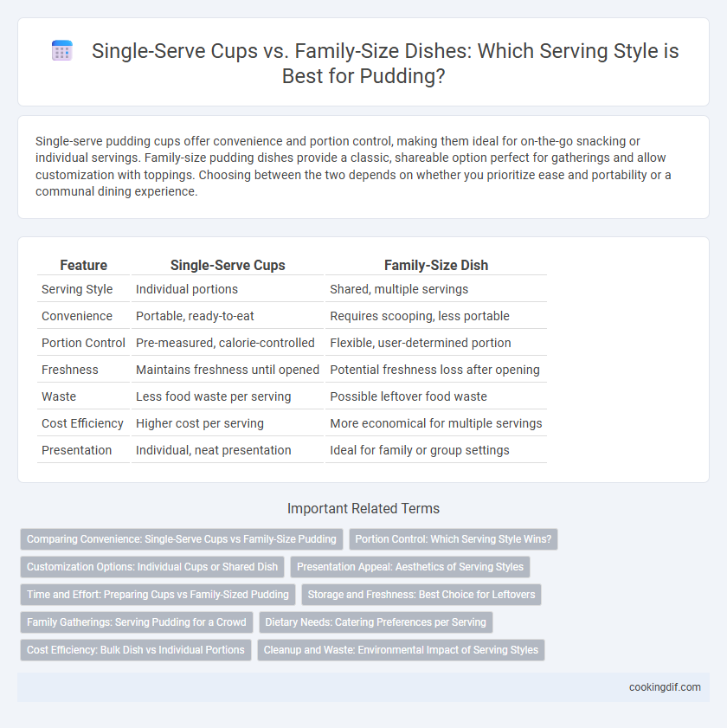Image resolution: width=727 pixels, height=728 pixels.
Task: Open 'Family Gatherings: Serving Pudding for a Crowd'
Action: 137,622
